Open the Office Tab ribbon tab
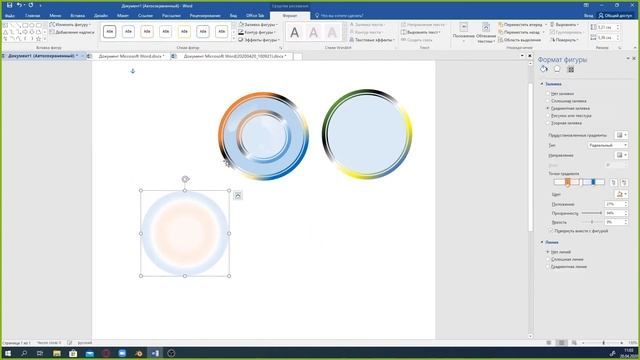This screenshot has width=640, height=360. pyautogui.click(x=255, y=16)
